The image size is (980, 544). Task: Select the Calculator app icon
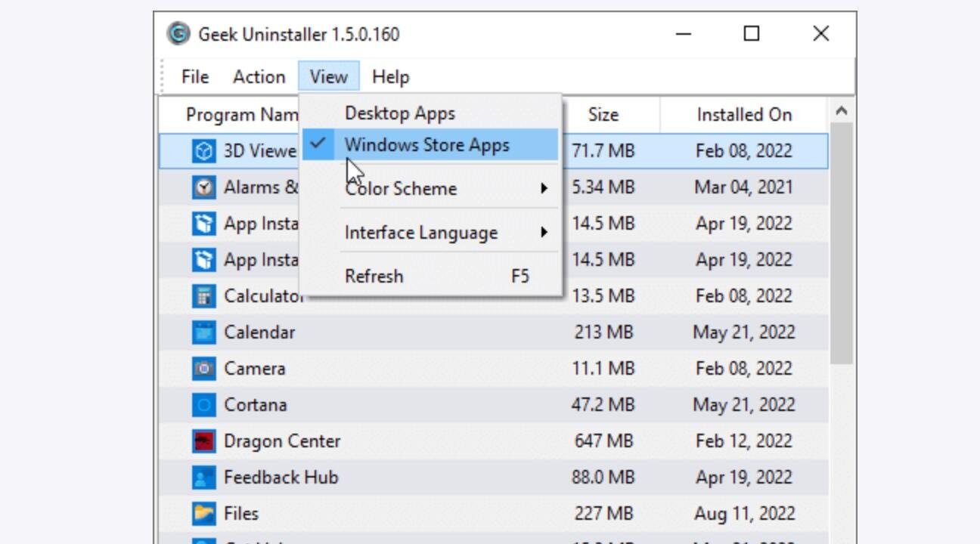203,296
